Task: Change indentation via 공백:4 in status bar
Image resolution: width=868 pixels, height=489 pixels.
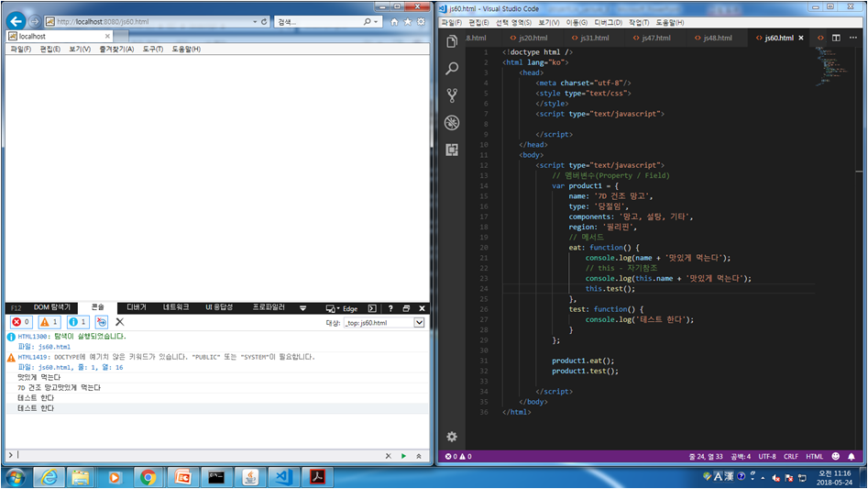Action: (x=741, y=456)
